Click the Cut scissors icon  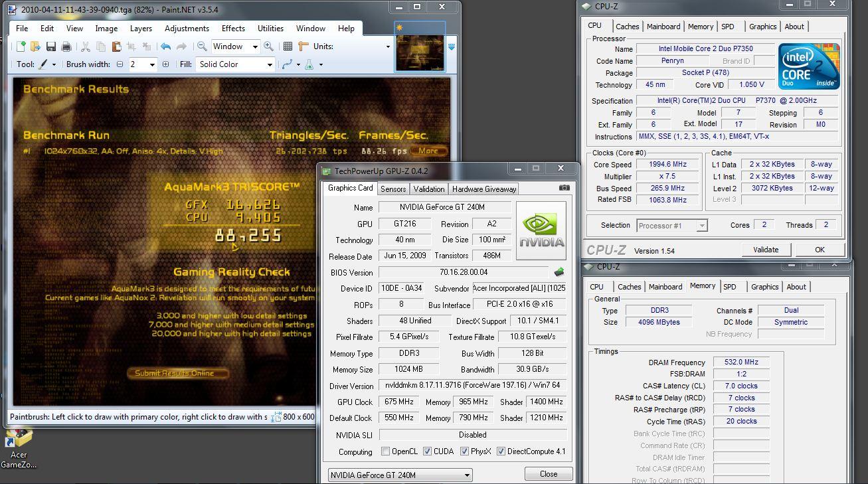(x=85, y=46)
